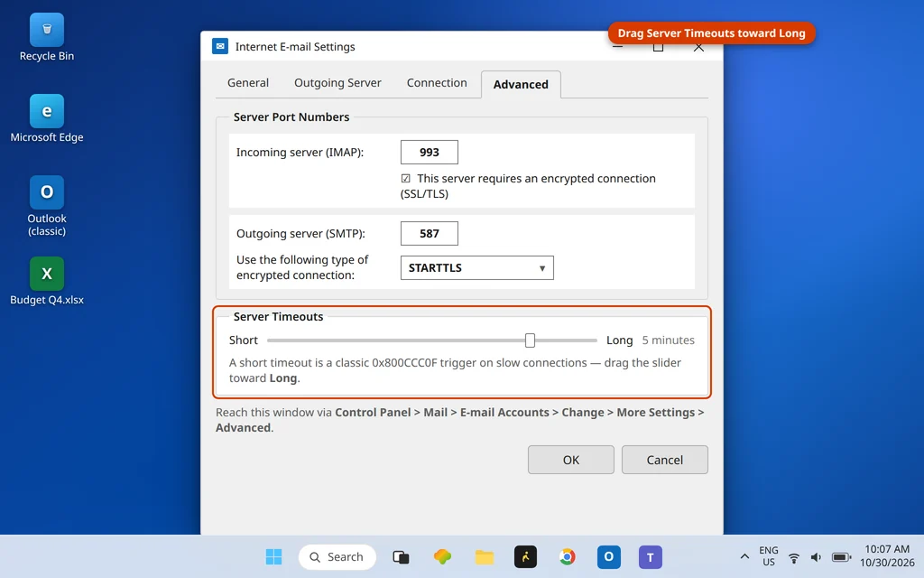Click the Windows Start button
Image resolution: width=924 pixels, height=578 pixels.
tap(273, 556)
